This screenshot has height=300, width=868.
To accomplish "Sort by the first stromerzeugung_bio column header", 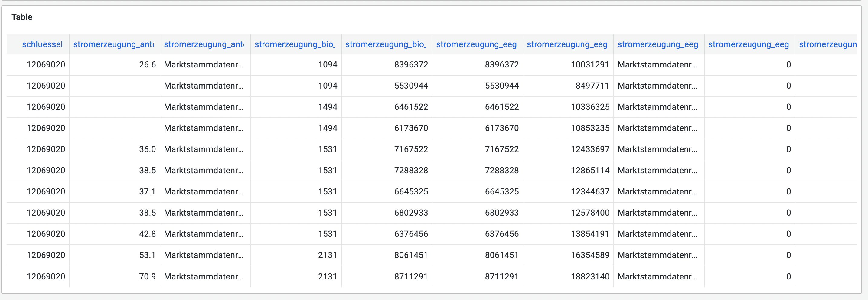I will pyautogui.click(x=295, y=44).
